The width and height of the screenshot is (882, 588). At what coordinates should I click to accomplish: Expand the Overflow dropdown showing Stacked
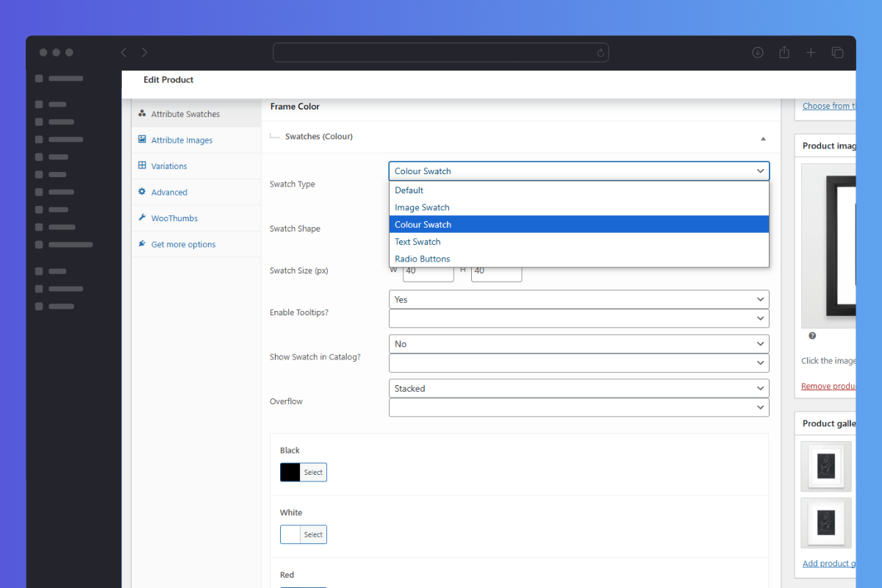tap(578, 388)
